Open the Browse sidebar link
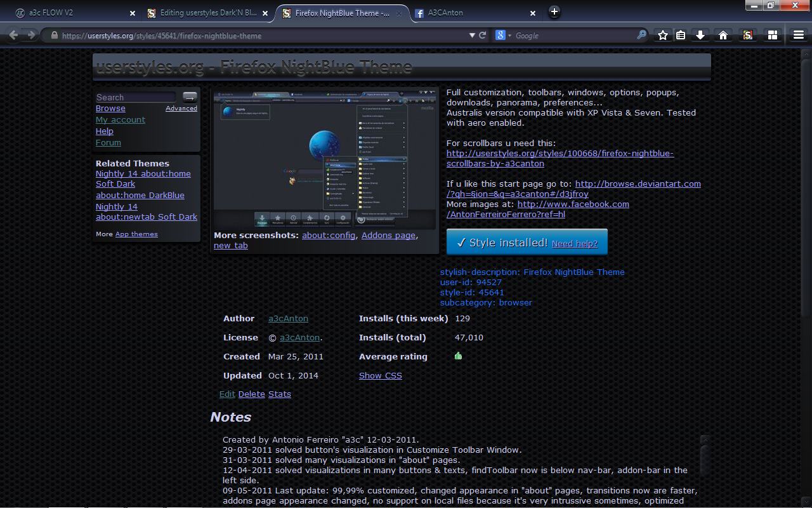 pyautogui.click(x=110, y=109)
